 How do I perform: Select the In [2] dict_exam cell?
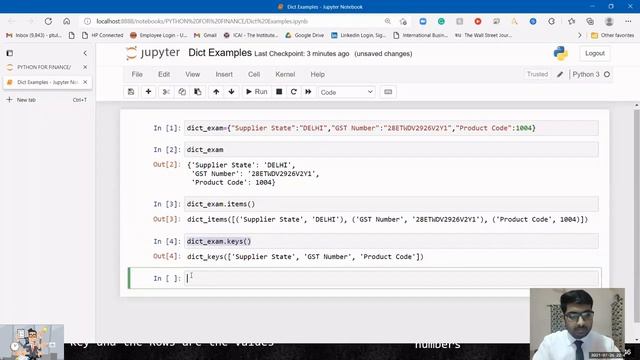pos(391,150)
